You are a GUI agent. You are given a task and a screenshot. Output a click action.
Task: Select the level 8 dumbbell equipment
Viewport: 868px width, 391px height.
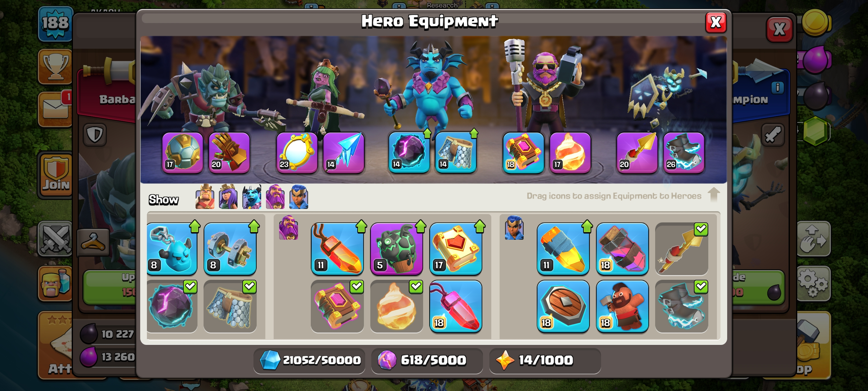click(x=230, y=249)
